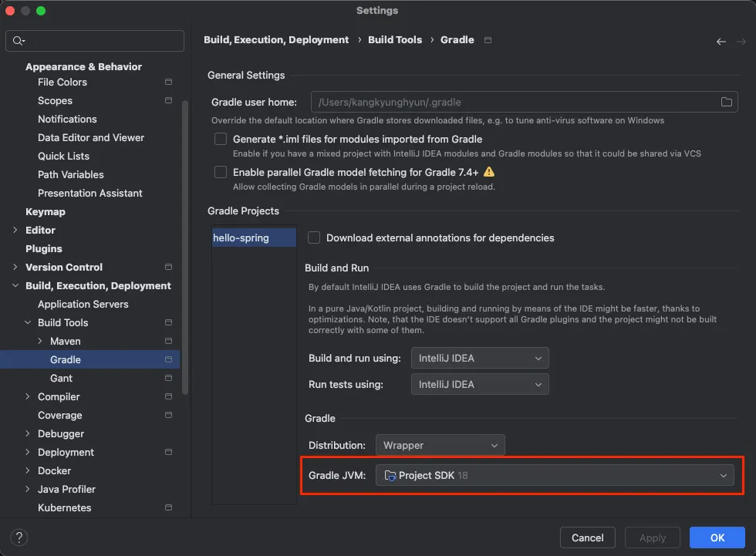Expand the Deployment node
This screenshot has width=756, height=556.
point(28,452)
